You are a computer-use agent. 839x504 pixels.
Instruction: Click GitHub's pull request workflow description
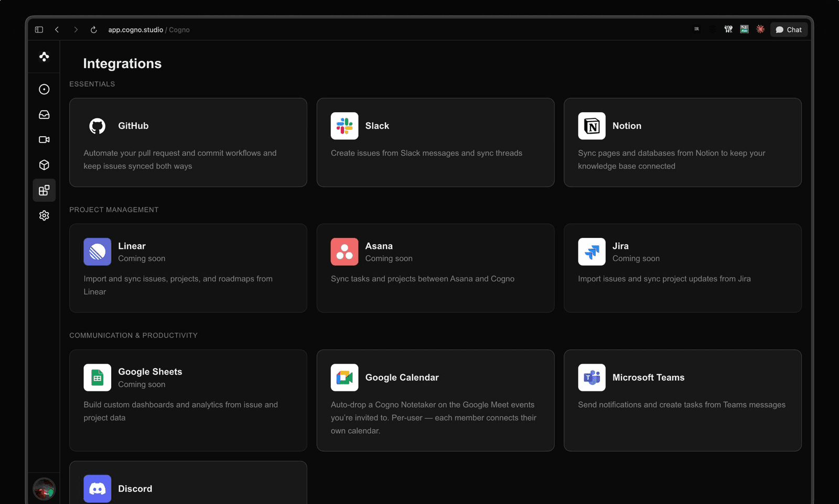point(180,160)
